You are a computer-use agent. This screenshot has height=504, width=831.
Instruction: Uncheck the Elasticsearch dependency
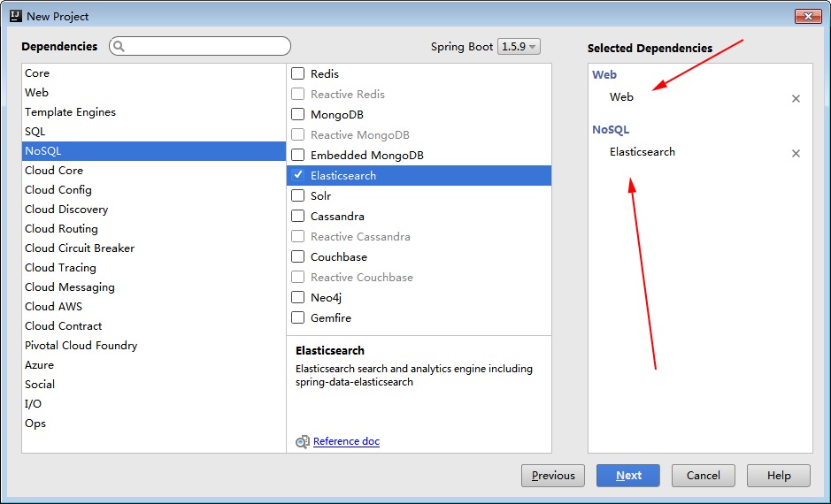point(298,176)
